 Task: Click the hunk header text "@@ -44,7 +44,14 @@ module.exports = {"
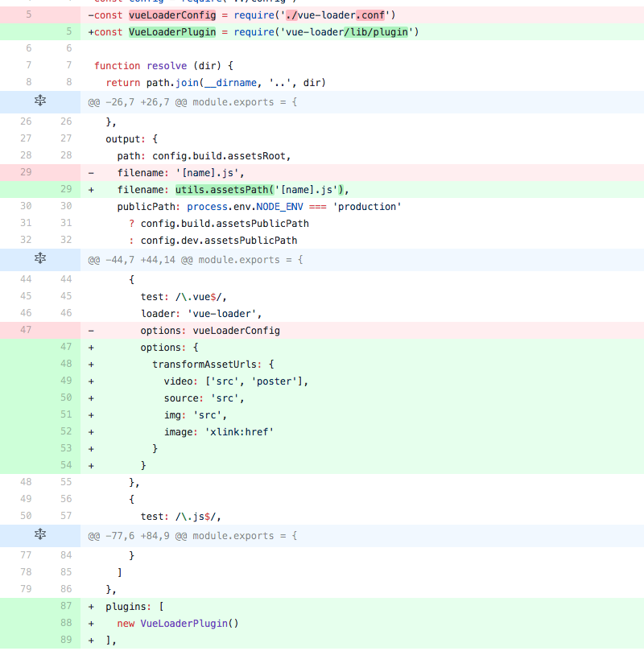coord(195,260)
